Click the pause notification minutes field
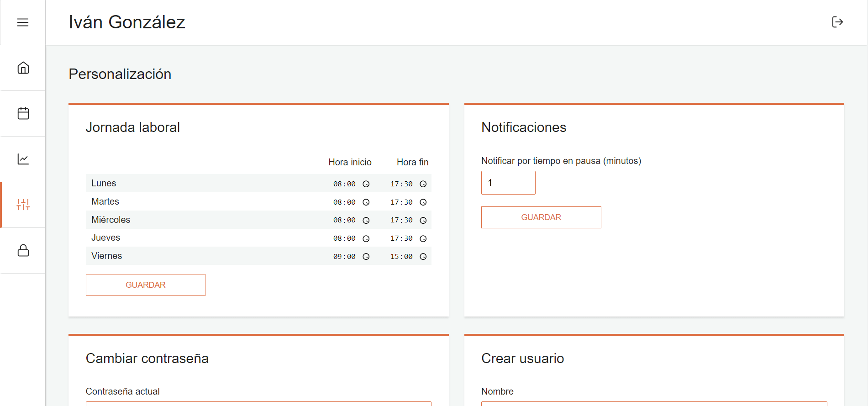868x406 pixels. tap(508, 183)
